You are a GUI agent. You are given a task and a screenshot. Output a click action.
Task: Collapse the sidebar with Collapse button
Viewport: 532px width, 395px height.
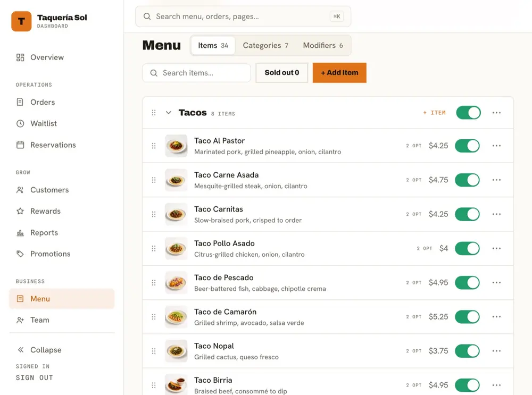(x=62, y=350)
